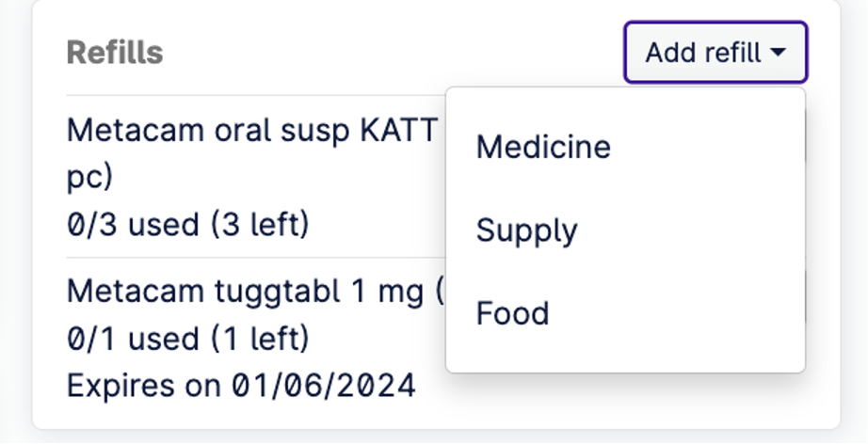Click the date 01/06/2024
Viewport: 868px width, 444px height.
pos(318,385)
